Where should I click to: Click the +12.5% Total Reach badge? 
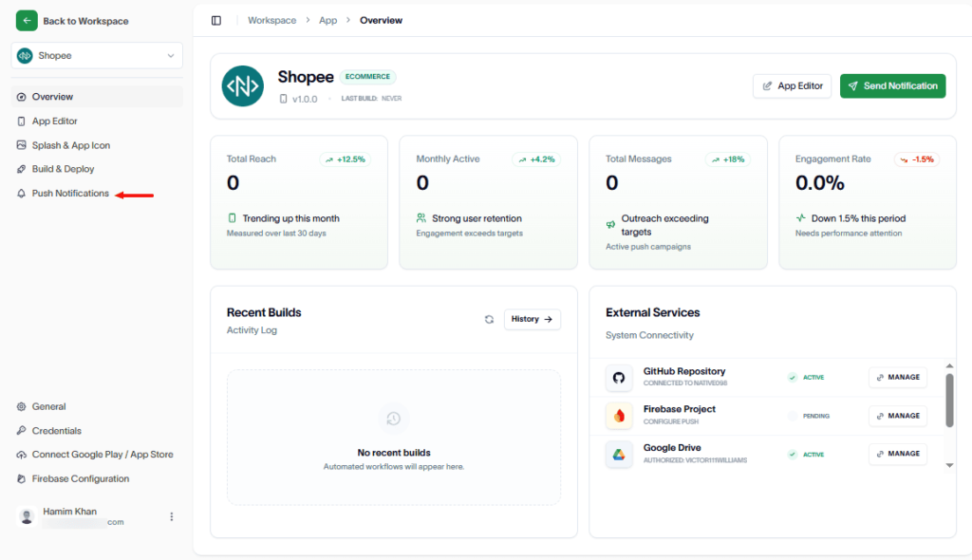point(346,159)
